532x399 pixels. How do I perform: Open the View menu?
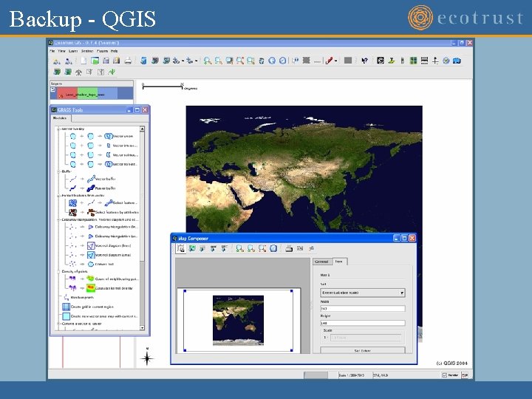click(61, 51)
